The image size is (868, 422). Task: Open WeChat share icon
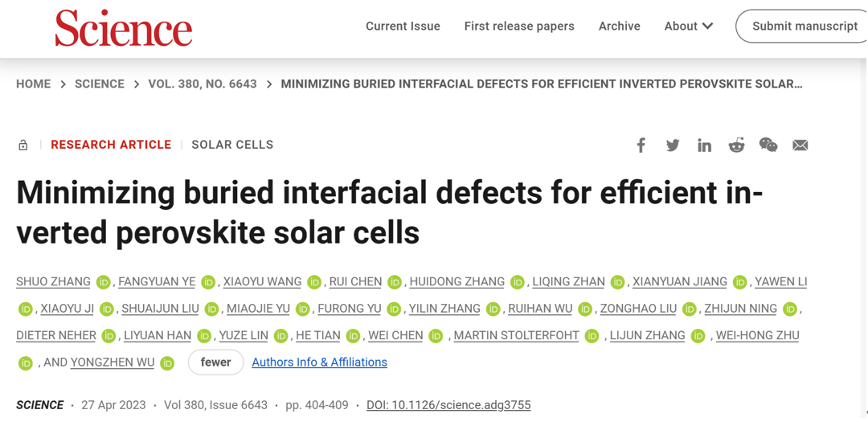pos(768,145)
